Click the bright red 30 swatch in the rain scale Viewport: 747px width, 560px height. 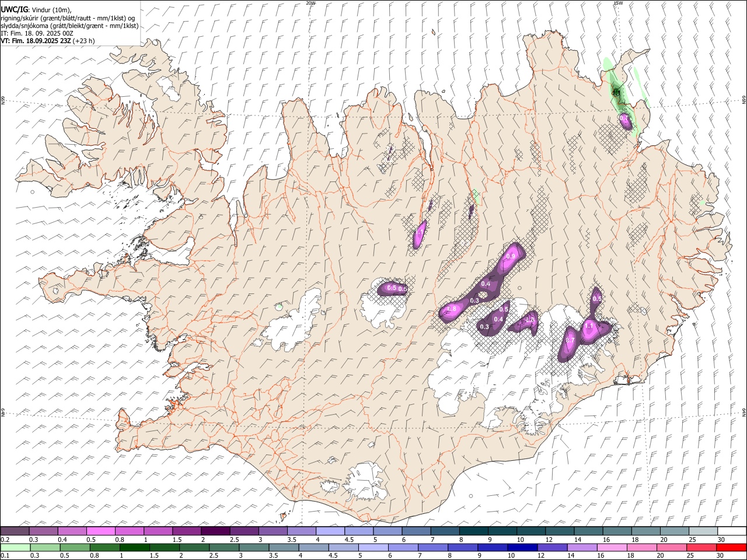tap(732, 548)
